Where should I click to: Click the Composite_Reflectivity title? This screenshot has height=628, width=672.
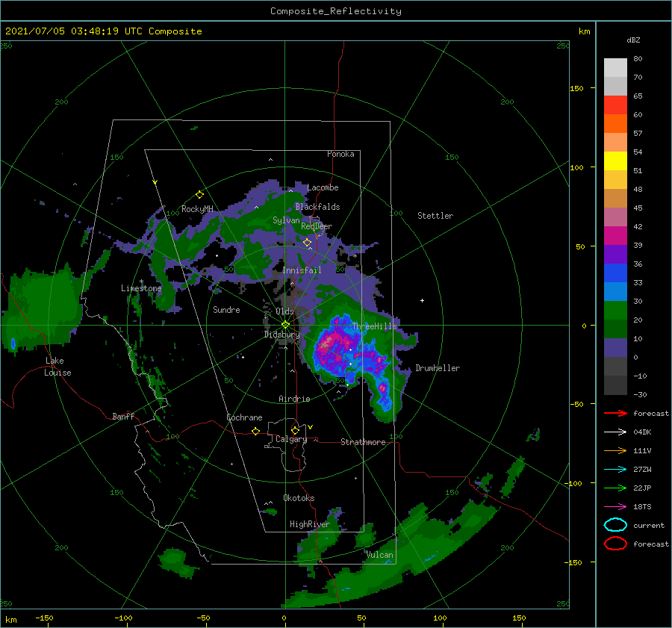335,11
